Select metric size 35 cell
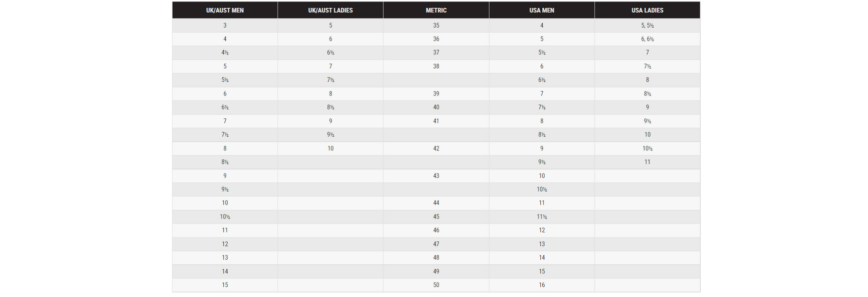868x297 pixels. 436,25
